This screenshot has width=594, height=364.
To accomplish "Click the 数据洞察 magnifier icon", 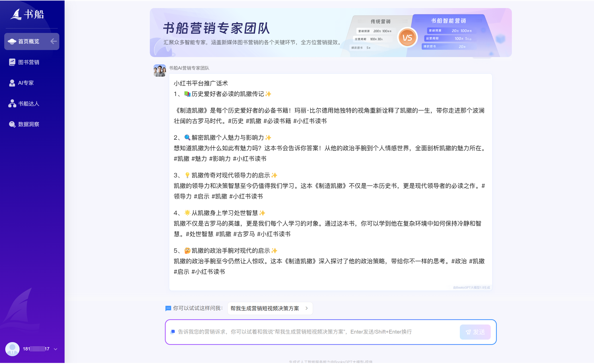I will (x=12, y=124).
